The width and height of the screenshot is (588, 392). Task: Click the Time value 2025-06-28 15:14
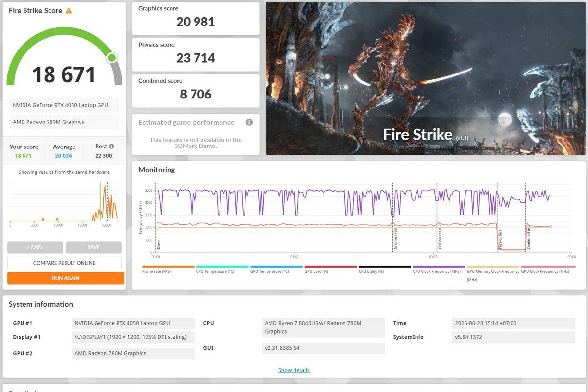coord(513,323)
